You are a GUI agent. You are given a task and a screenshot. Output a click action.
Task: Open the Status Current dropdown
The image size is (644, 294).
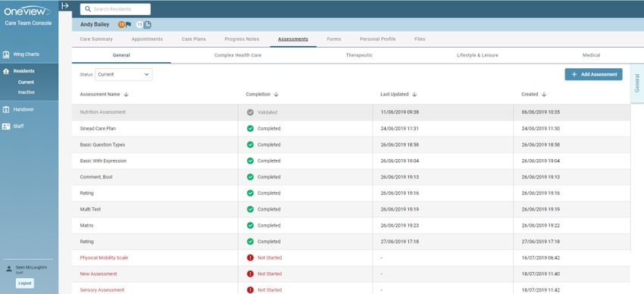coord(123,74)
